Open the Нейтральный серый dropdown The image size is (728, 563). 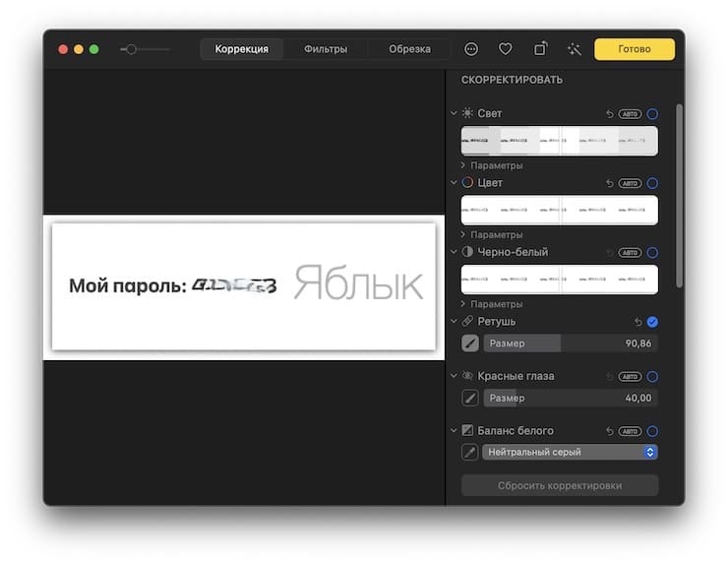[x=570, y=452]
